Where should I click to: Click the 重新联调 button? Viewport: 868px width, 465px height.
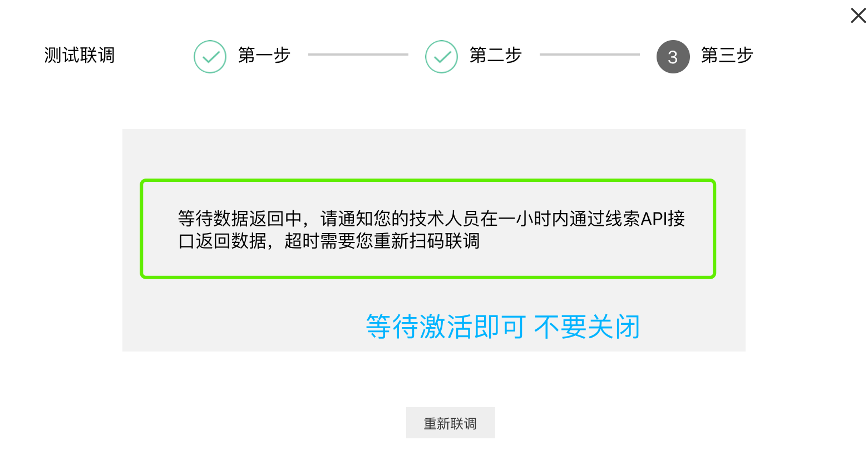point(450,423)
